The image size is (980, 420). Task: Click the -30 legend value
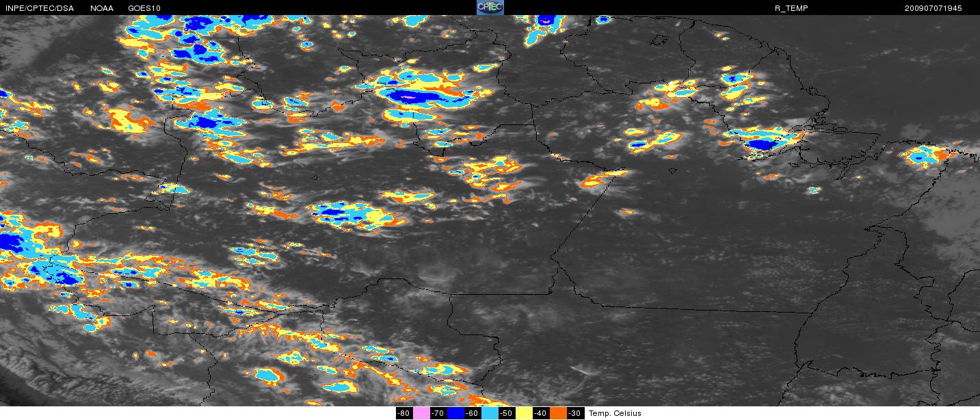pos(575,413)
